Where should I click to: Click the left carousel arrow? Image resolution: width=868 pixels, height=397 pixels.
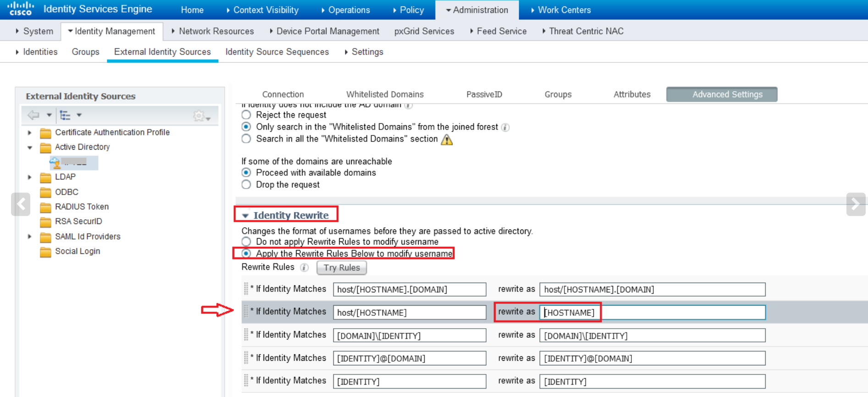21,204
